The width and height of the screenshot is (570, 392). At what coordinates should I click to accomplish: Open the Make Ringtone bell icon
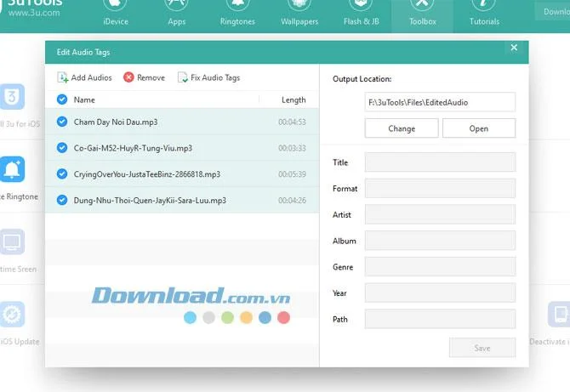[12, 169]
